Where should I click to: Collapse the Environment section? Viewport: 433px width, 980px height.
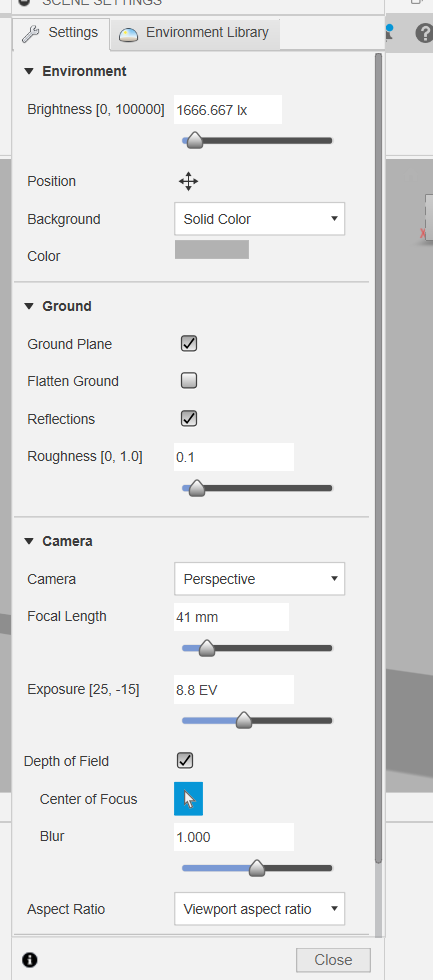pyautogui.click(x=29, y=71)
